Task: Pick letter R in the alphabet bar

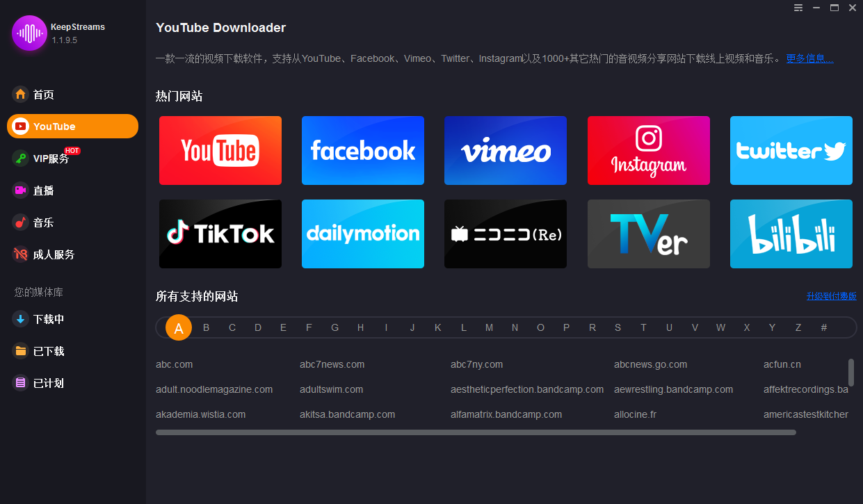Action: 592,327
